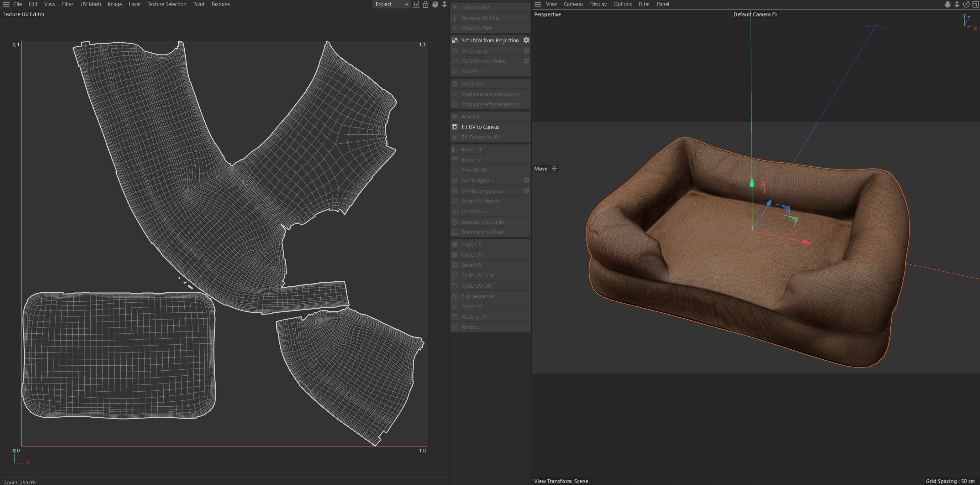
Task: Click the green Y axis arrow handle
Action: pos(752,183)
